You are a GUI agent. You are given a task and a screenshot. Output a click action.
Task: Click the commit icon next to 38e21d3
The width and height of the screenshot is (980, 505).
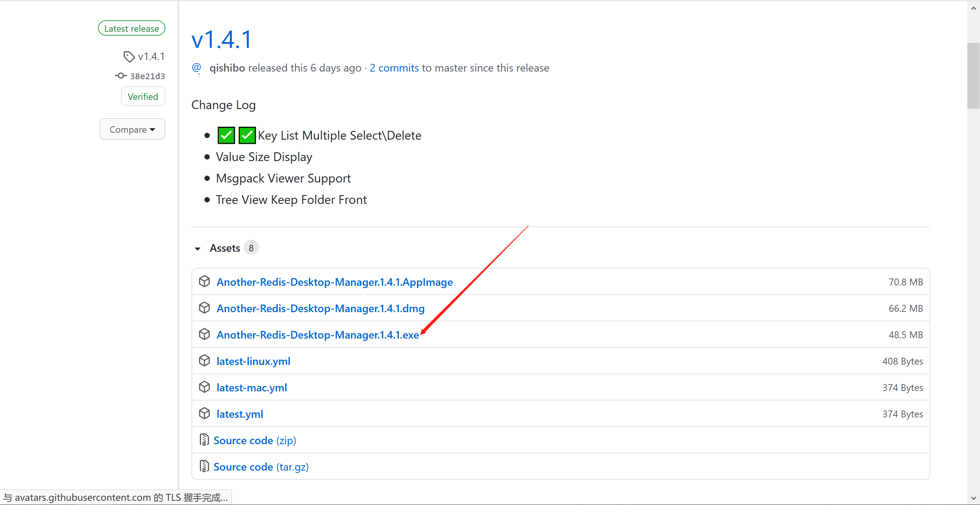121,76
